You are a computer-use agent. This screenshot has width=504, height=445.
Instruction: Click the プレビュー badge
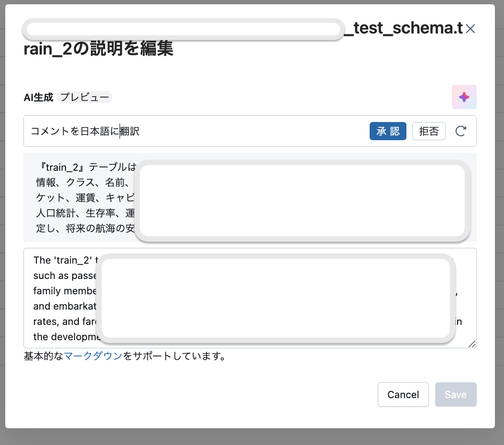[x=85, y=97]
